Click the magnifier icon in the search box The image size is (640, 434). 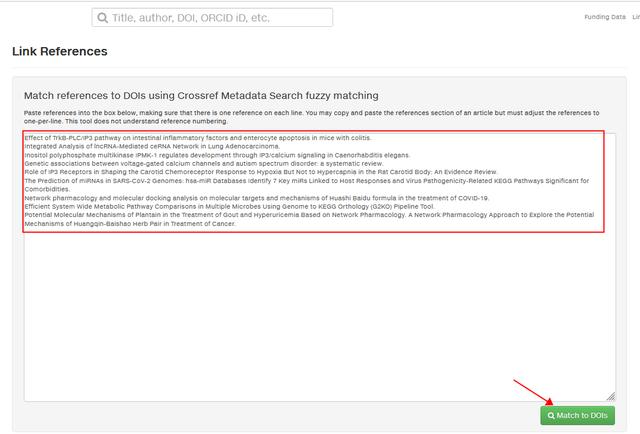pos(103,18)
